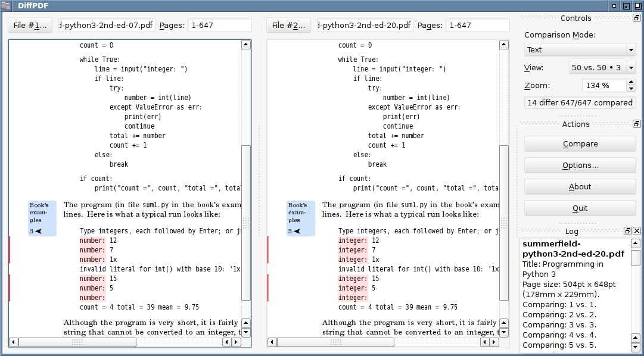Click the DiffPDF application icon in titlebar

point(6,6)
